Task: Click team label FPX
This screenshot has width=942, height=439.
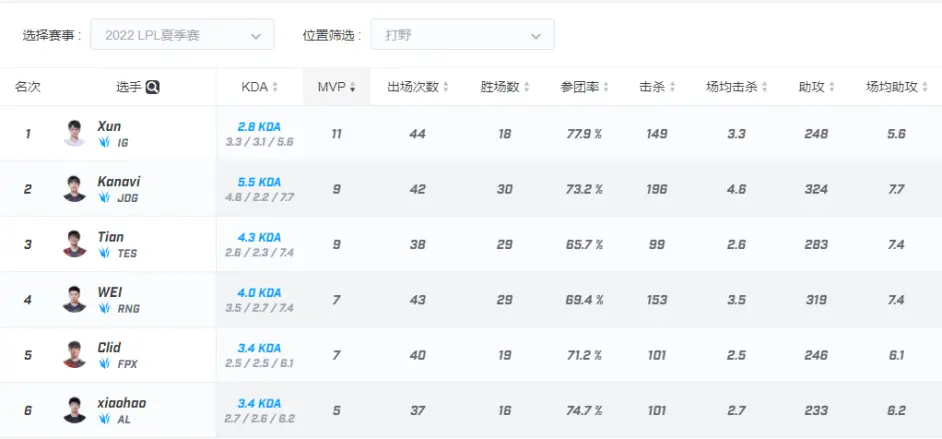Action: pyautogui.click(x=127, y=363)
